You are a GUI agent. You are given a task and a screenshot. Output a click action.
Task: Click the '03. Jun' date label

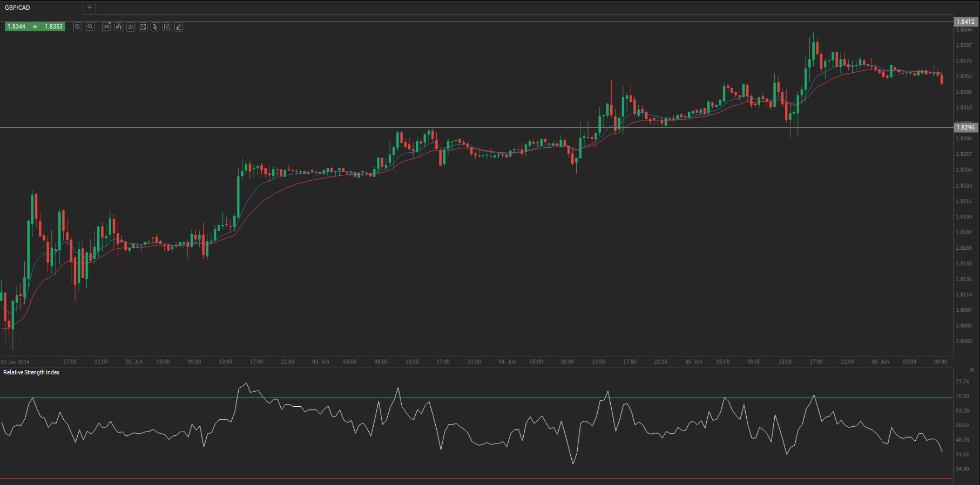tap(321, 362)
